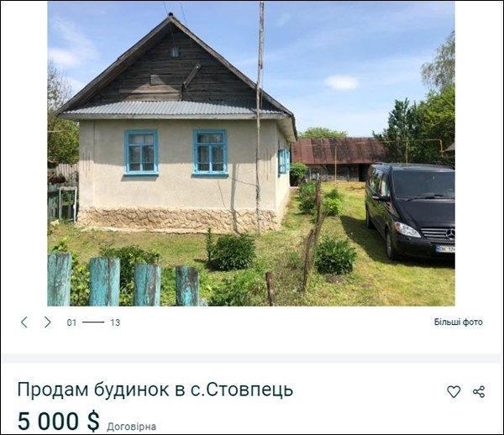Viewport: 504px width, 435px height.
Task: Open the share icon for this listing
Action: [x=479, y=391]
